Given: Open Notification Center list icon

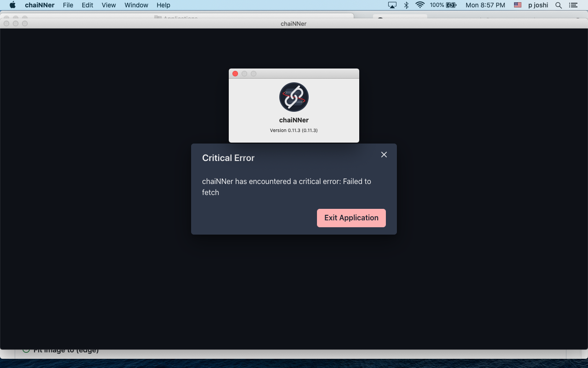Looking at the screenshot, I should [573, 5].
